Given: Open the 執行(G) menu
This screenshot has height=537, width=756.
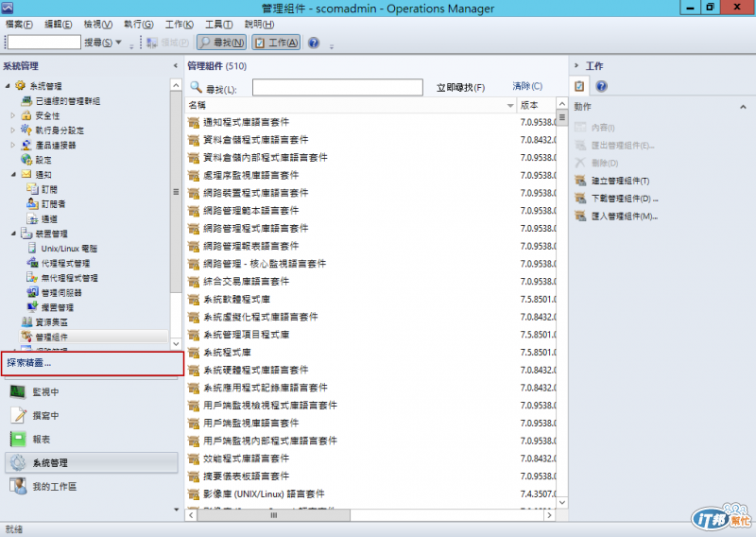Looking at the screenshot, I should tap(138, 25).
